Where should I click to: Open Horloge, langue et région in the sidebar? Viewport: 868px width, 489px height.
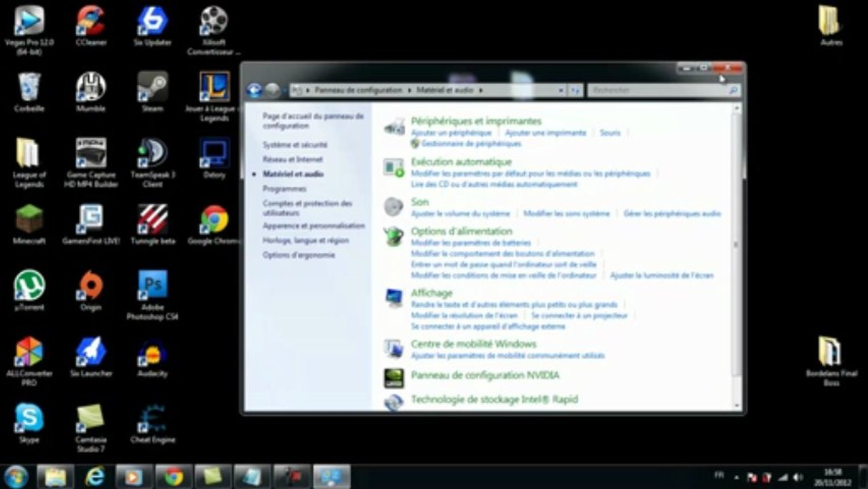point(305,240)
